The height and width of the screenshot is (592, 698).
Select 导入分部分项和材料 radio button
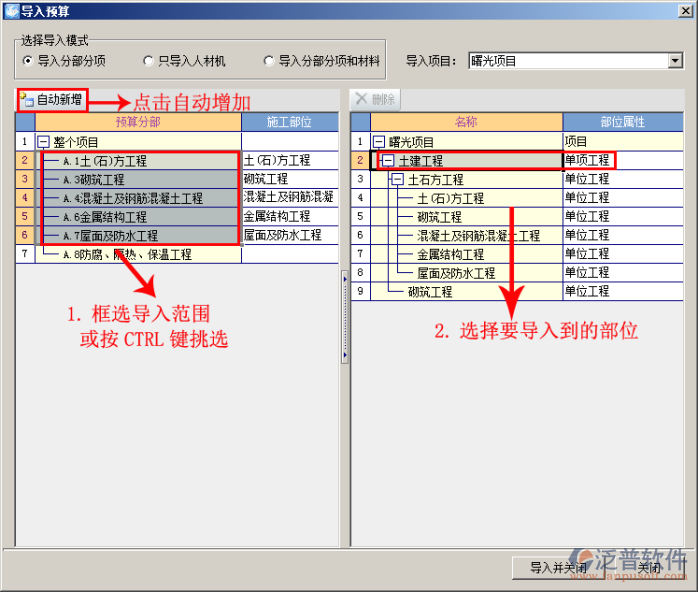point(269,61)
